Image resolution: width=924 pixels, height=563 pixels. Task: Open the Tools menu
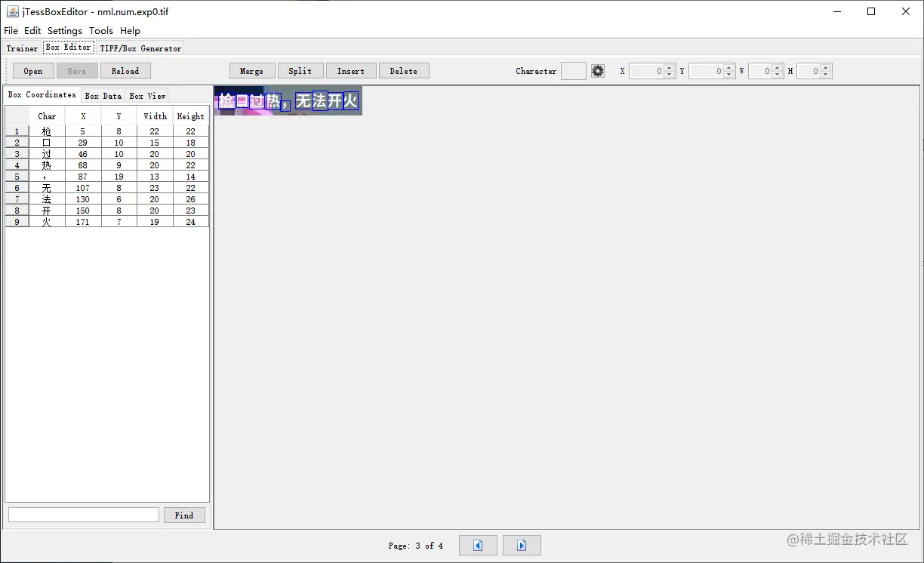coord(101,31)
